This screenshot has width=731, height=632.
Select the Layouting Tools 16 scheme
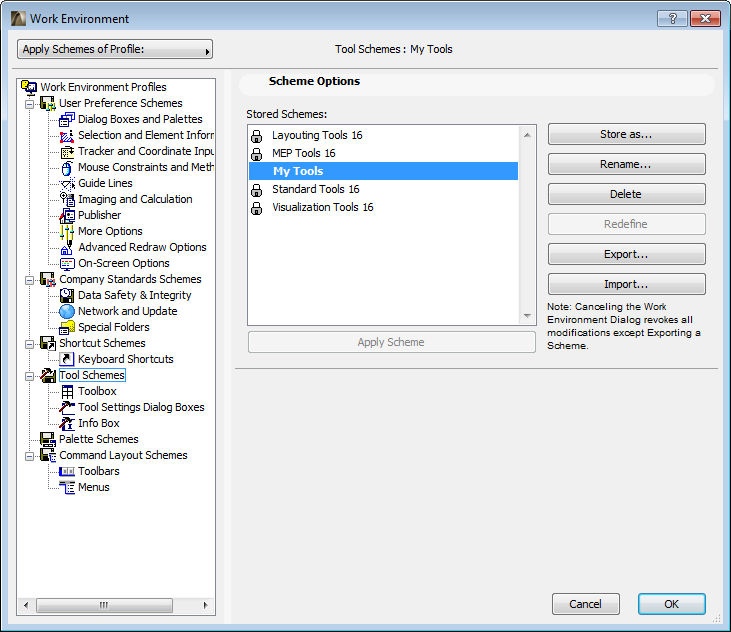coord(383,135)
